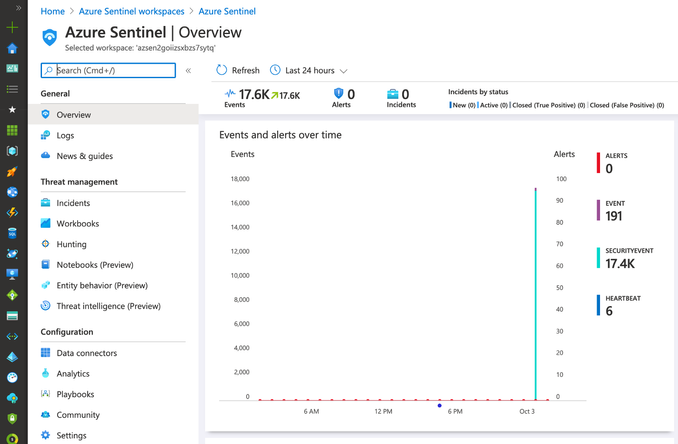Screen dimensions: 678x444
Task: Click the Events and alerts over time title
Action: tap(280, 135)
